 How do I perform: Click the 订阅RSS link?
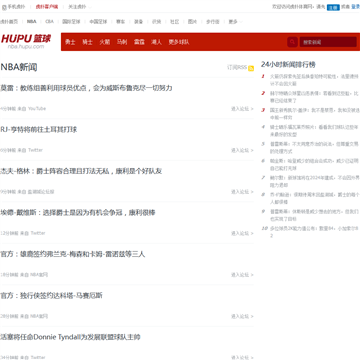pyautogui.click(x=237, y=68)
